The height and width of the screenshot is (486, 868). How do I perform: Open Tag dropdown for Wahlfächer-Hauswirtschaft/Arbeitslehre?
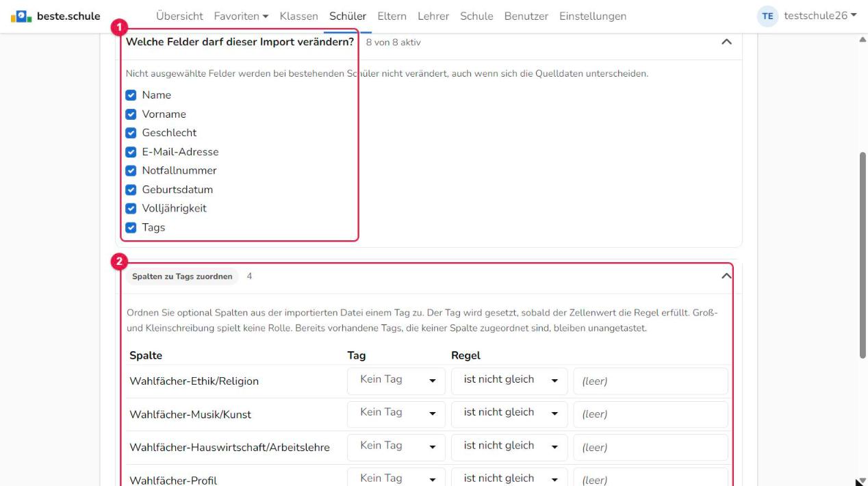(x=396, y=447)
